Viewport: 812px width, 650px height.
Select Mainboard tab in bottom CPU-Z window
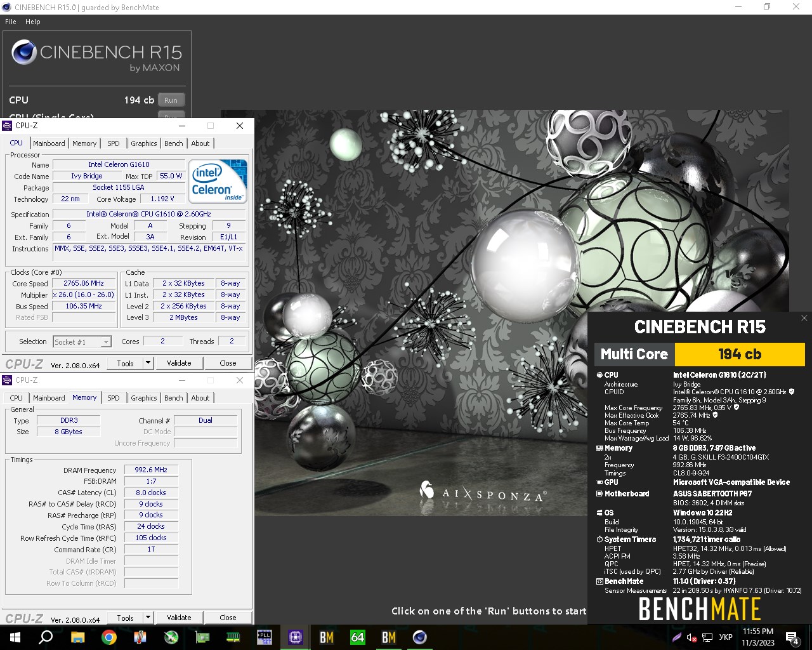[49, 398]
